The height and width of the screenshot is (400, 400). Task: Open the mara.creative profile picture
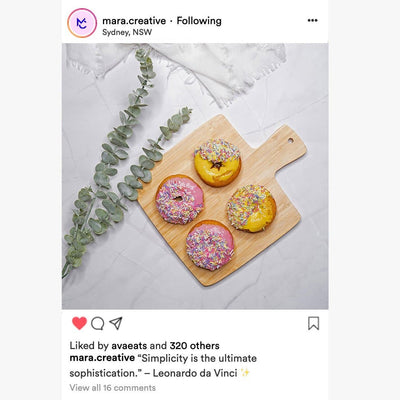tap(82, 23)
